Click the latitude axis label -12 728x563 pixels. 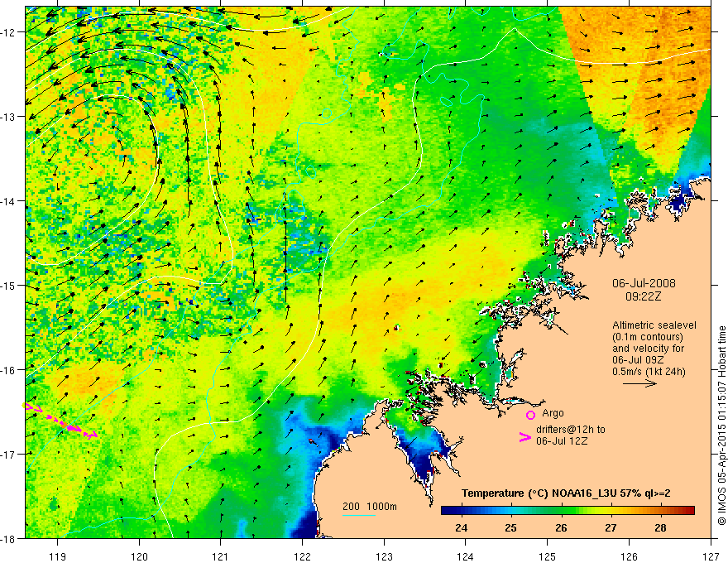click(x=8, y=32)
